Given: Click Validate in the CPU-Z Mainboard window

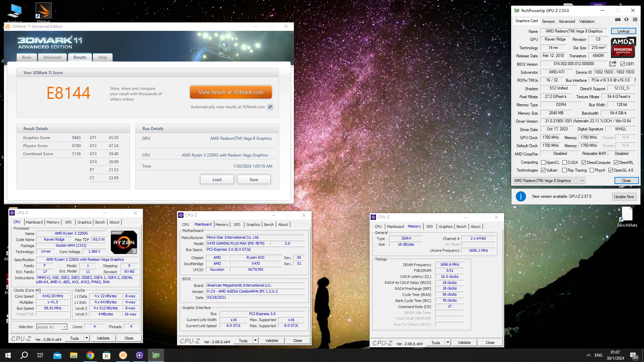Looking at the screenshot, I should point(272,341).
